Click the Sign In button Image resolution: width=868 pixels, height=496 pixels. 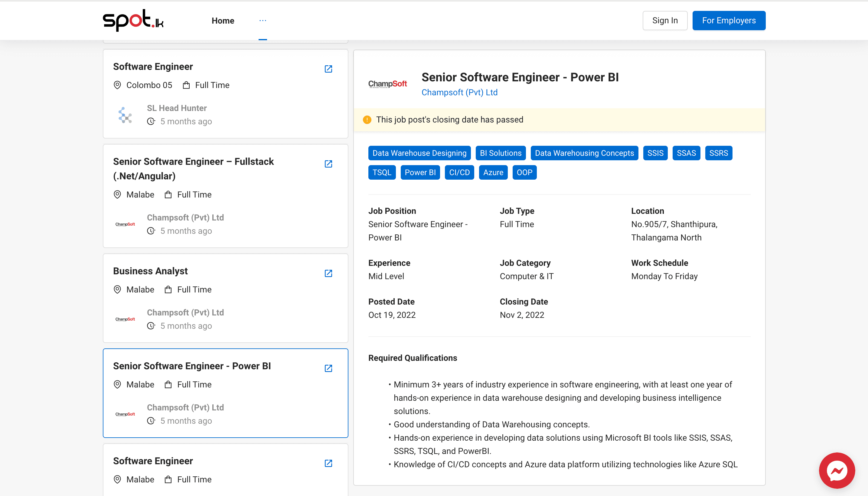665,21
